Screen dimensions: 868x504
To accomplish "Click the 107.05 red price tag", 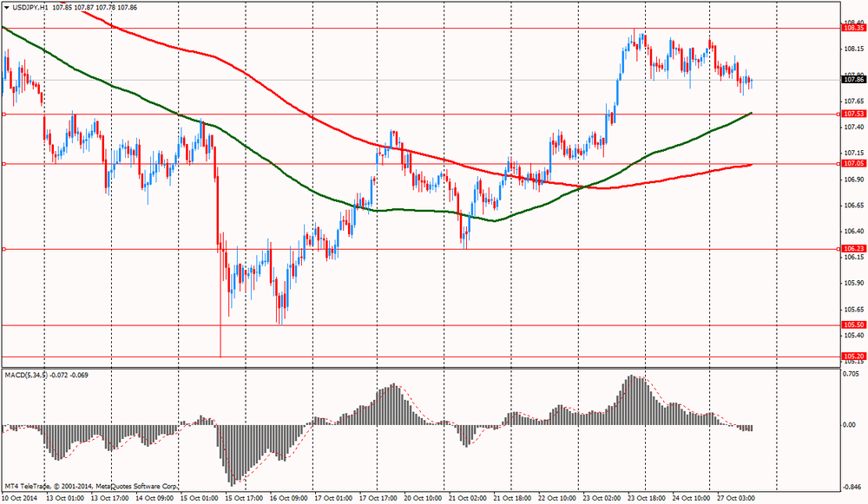I will point(852,163).
